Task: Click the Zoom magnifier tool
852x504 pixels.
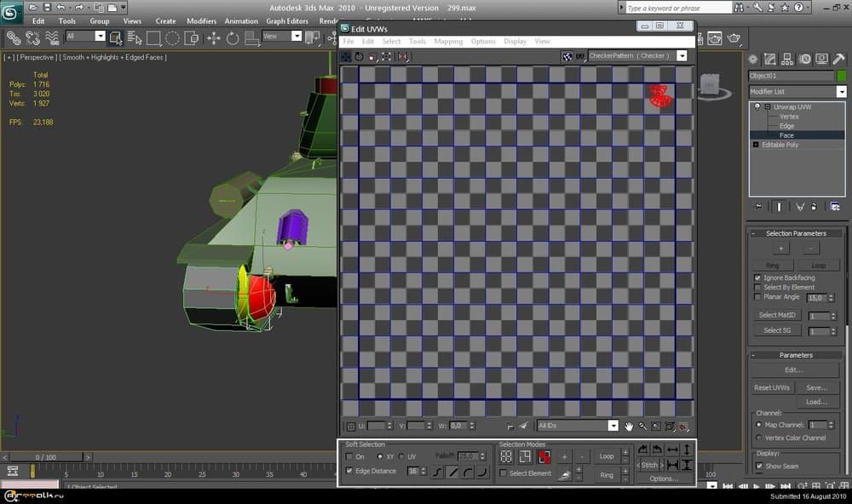Action: click(642, 426)
